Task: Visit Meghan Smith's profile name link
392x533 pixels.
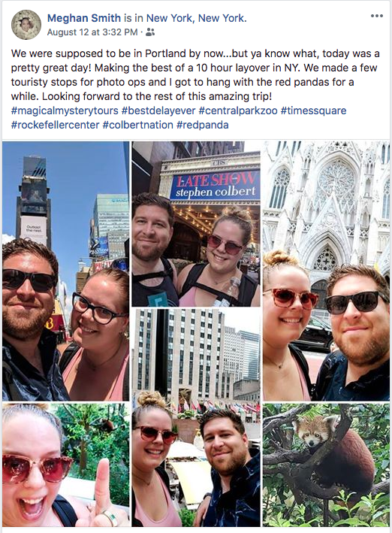Action: tap(84, 18)
